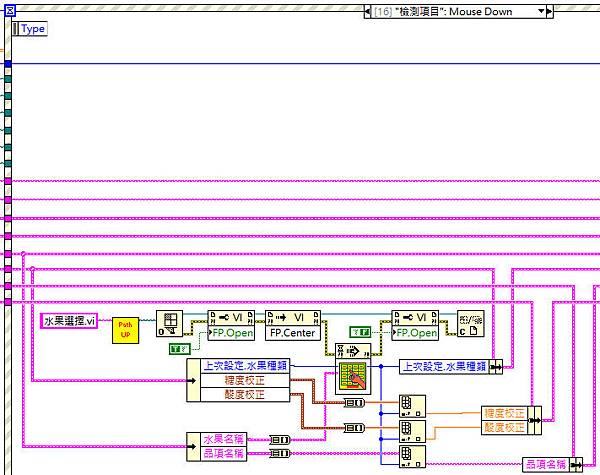Go to next event case with right arrow
600x475 pixels.
point(549,11)
